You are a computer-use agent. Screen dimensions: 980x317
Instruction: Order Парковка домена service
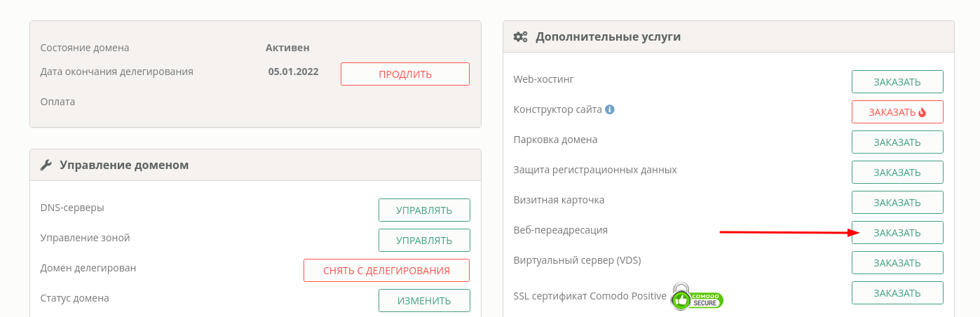897,142
